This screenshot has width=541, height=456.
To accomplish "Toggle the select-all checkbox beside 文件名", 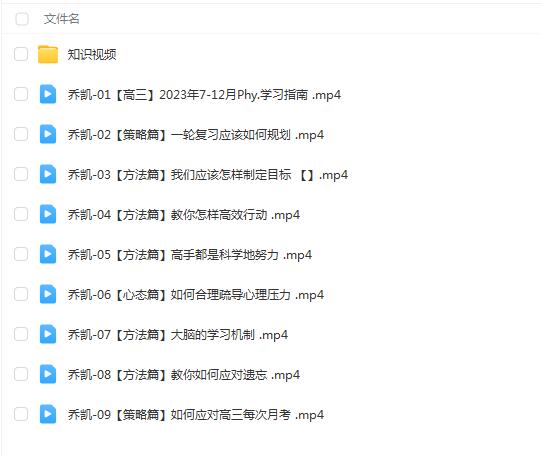I will point(22,19).
